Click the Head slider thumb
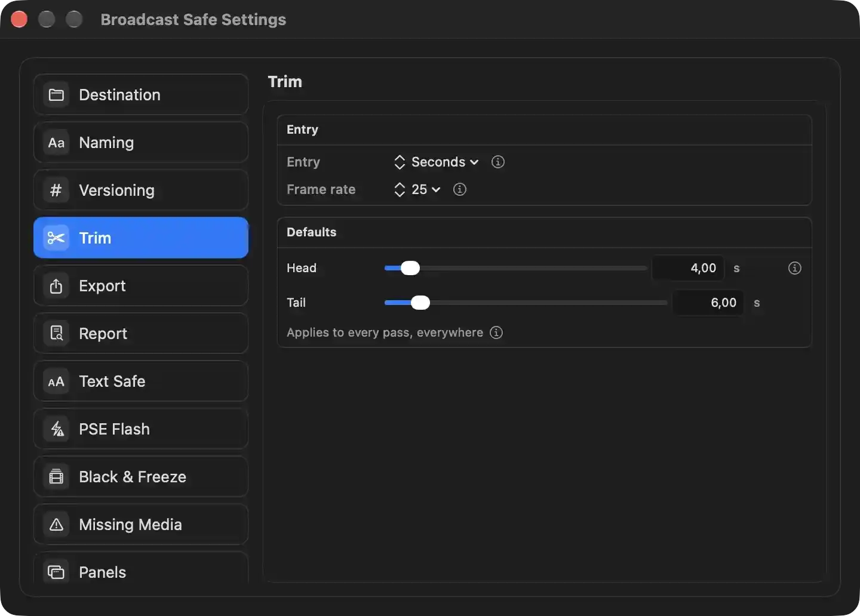The width and height of the screenshot is (860, 616). [x=410, y=268]
